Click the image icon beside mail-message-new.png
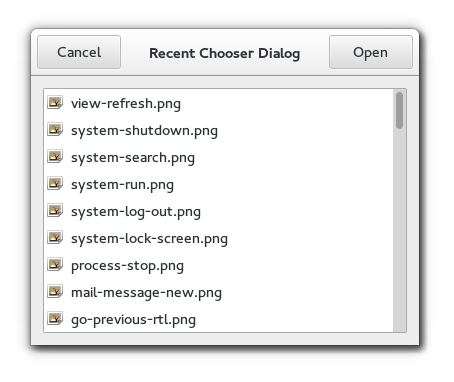Screen dimensions: 454x382 point(55,292)
